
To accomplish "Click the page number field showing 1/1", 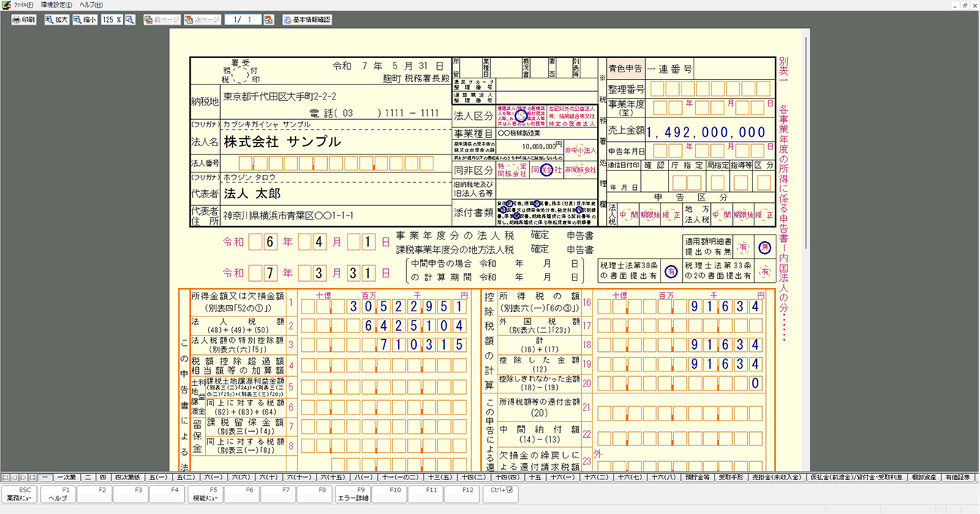I will [242, 20].
